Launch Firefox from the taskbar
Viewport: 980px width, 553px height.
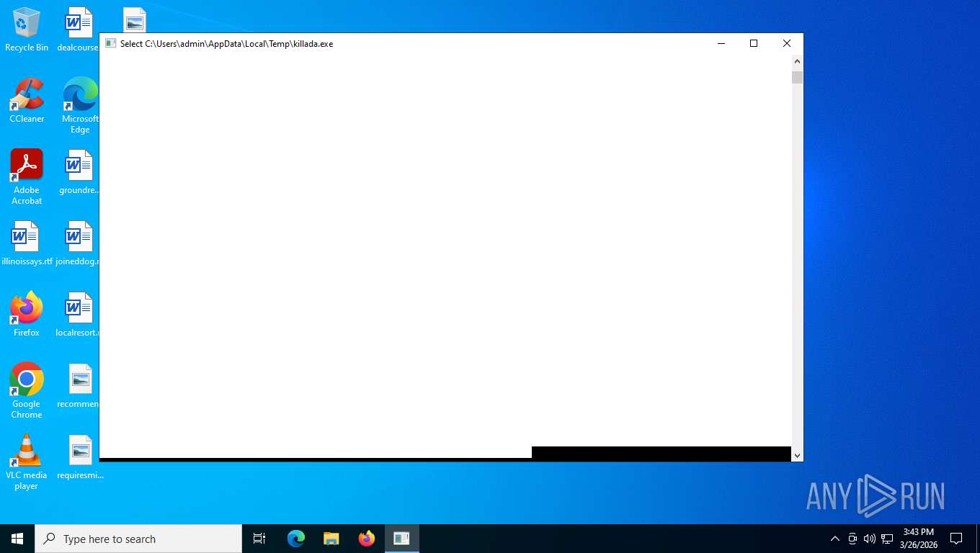pyautogui.click(x=367, y=539)
